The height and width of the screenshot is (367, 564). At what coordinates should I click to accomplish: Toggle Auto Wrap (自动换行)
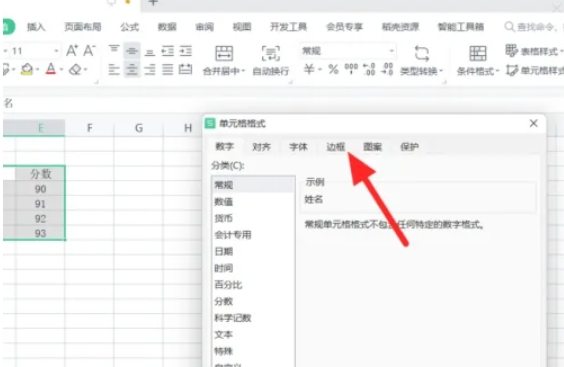click(x=270, y=60)
